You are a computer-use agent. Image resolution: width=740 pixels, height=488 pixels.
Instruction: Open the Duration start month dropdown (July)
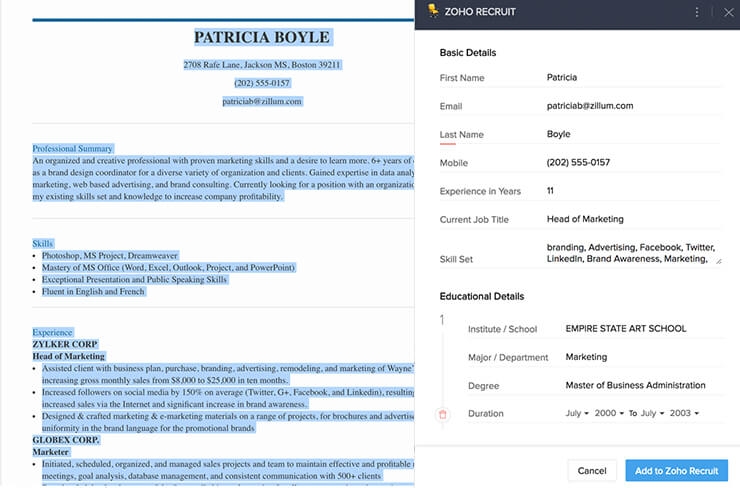(x=577, y=413)
